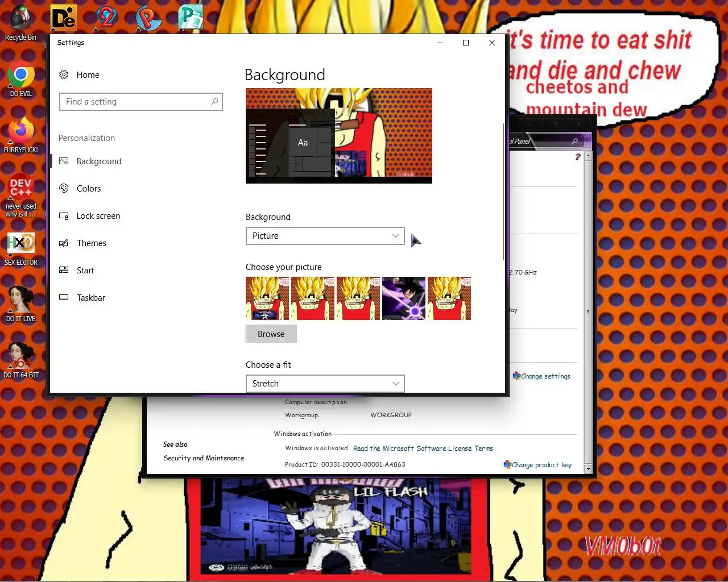The image size is (728, 582).
Task: Click the desktop background preview image
Action: point(339,136)
